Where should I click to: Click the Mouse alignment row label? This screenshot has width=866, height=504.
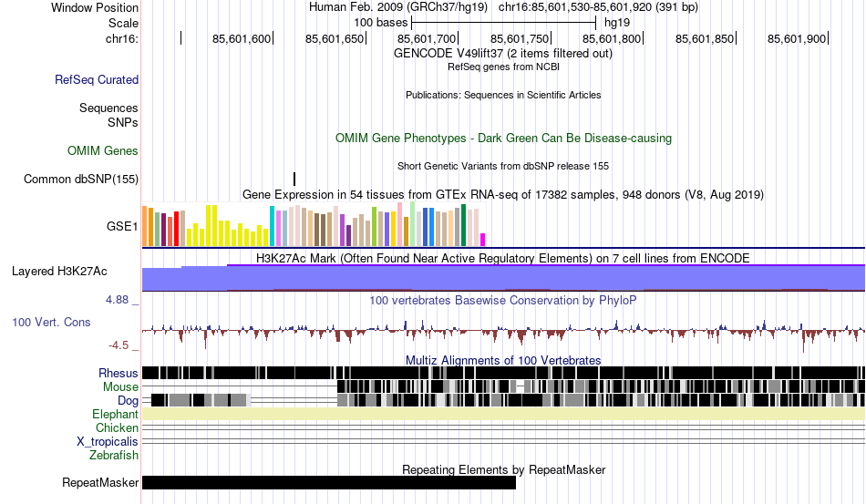point(120,387)
